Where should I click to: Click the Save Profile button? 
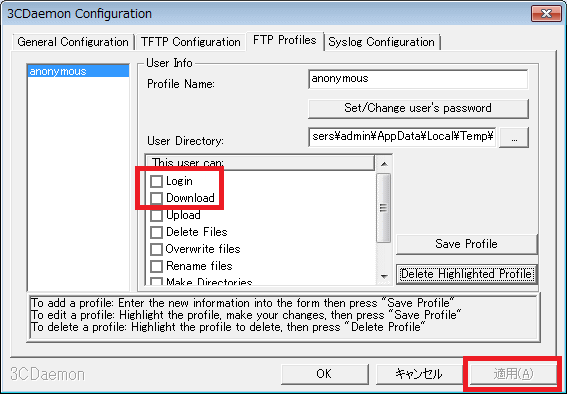click(x=466, y=244)
